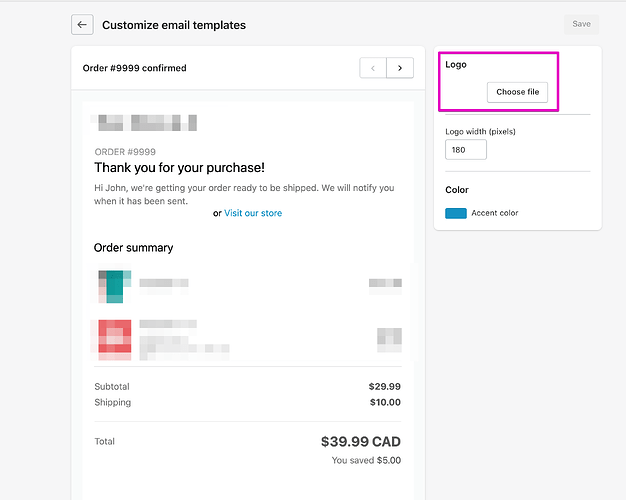The height and width of the screenshot is (500, 626).
Task: Click the $29.99 subtotal amount
Action: coord(384,386)
